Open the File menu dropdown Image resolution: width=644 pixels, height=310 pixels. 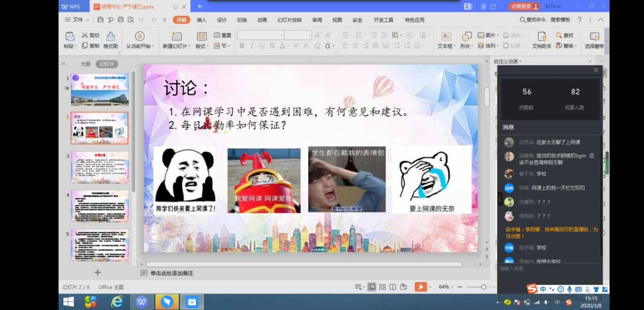coord(77,20)
